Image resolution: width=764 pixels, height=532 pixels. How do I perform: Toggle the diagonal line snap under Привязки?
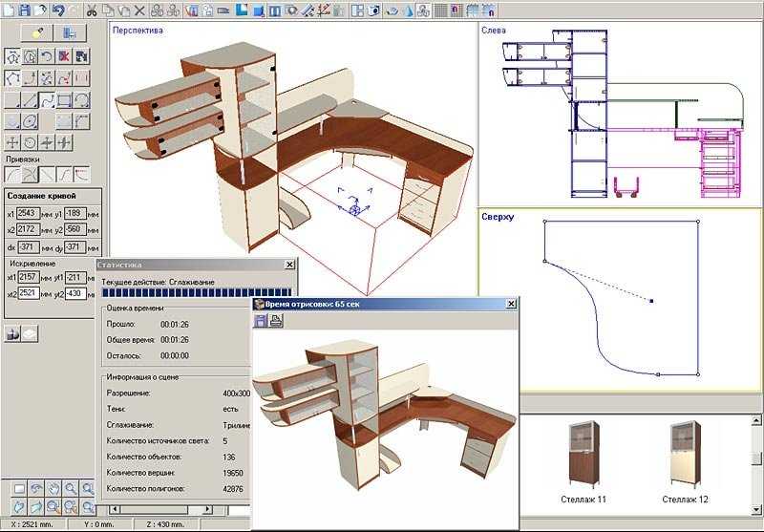point(47,174)
